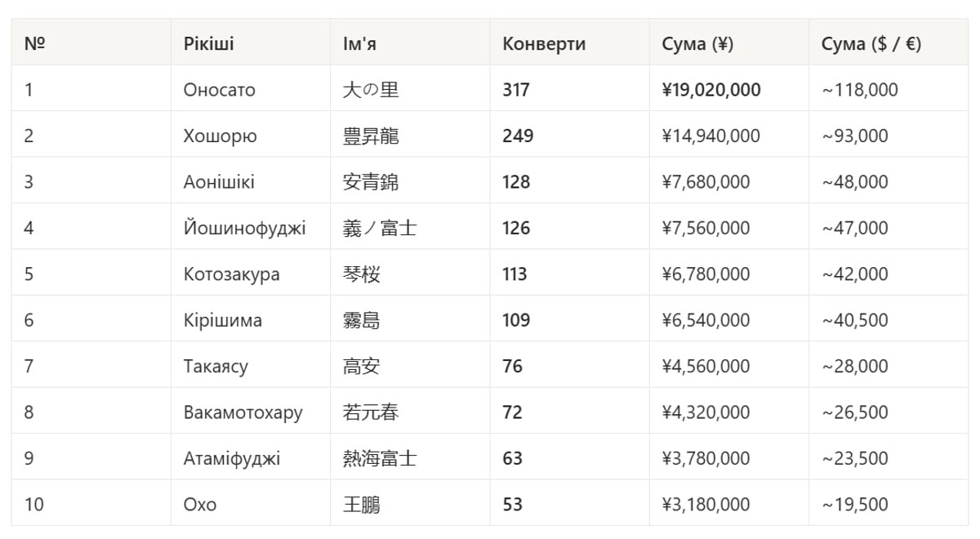This screenshot has height=539, width=980.
Task: Click the "Сума ($ / €)" column header
Action: click(x=871, y=44)
